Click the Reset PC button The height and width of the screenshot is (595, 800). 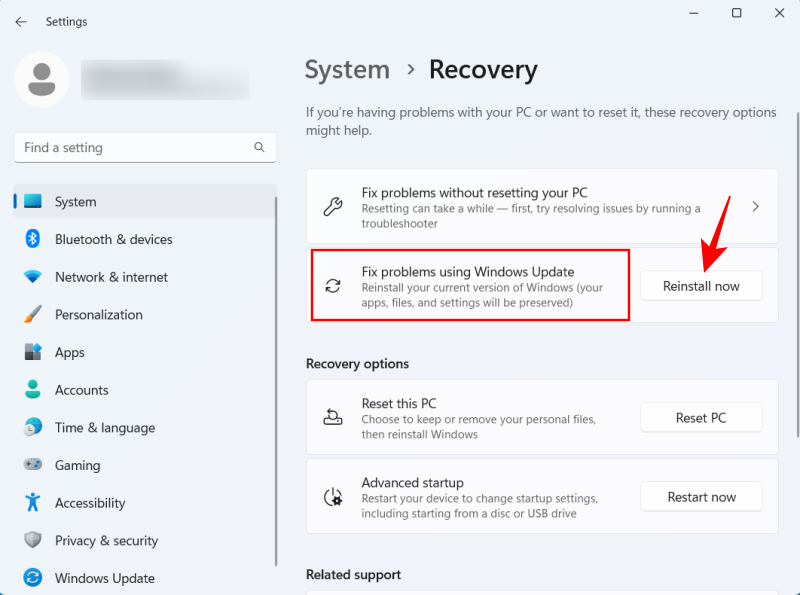coord(701,417)
